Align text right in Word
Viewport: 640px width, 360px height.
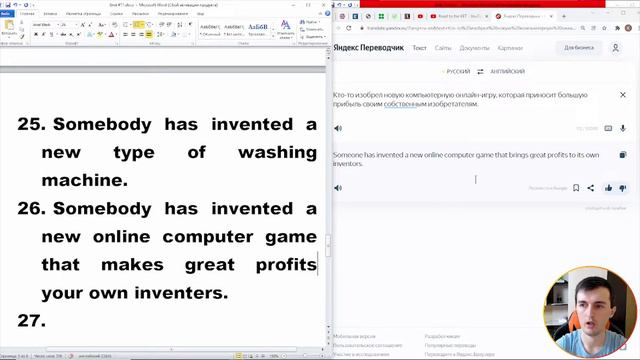(141, 35)
